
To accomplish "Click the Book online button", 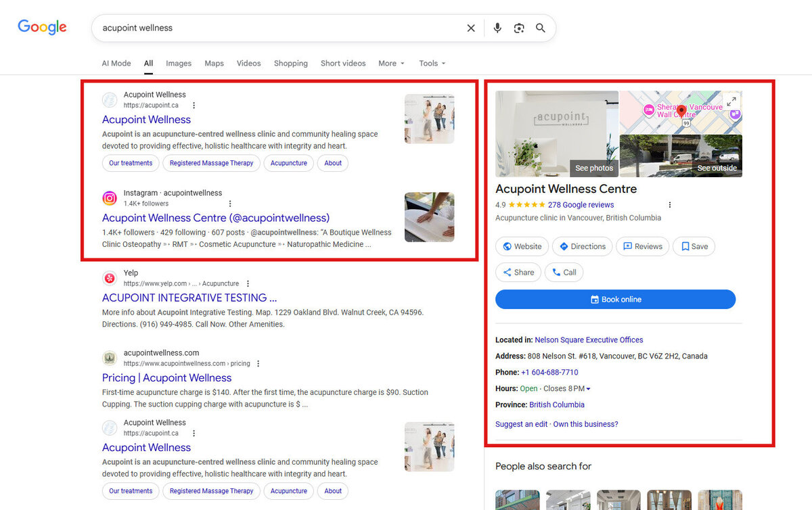I will point(615,300).
